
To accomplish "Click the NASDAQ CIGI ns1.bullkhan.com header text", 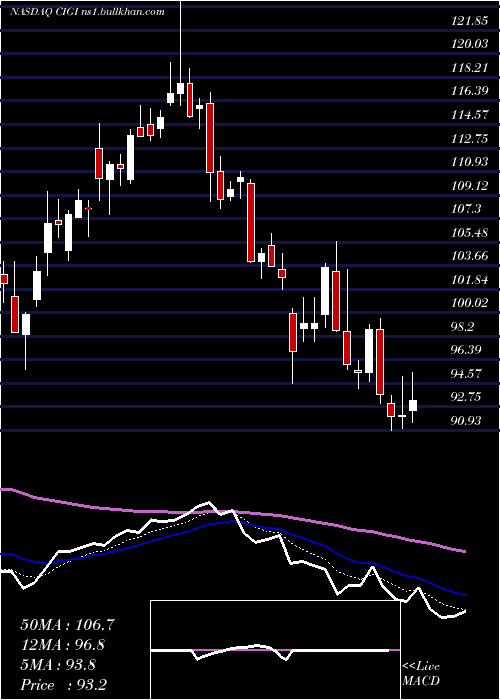I will click(87, 12).
